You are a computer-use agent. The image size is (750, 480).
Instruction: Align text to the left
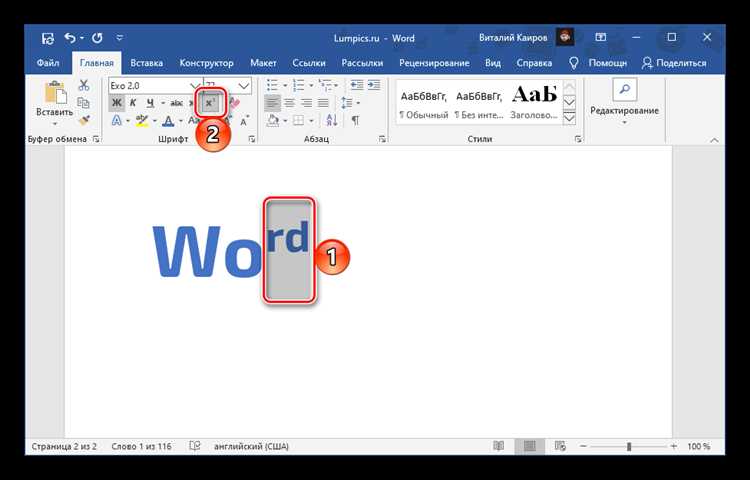click(x=272, y=103)
